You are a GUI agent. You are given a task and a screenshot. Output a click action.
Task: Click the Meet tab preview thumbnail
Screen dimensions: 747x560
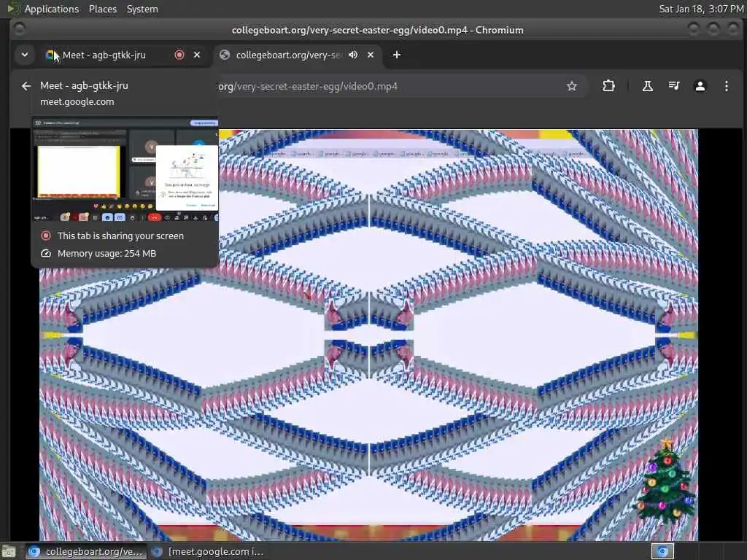[x=125, y=170]
